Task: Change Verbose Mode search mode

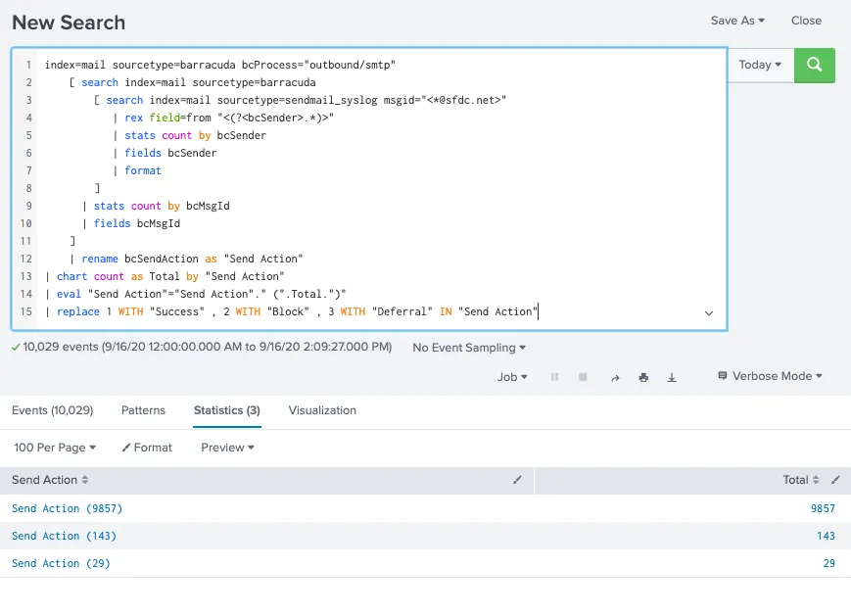Action: point(770,376)
